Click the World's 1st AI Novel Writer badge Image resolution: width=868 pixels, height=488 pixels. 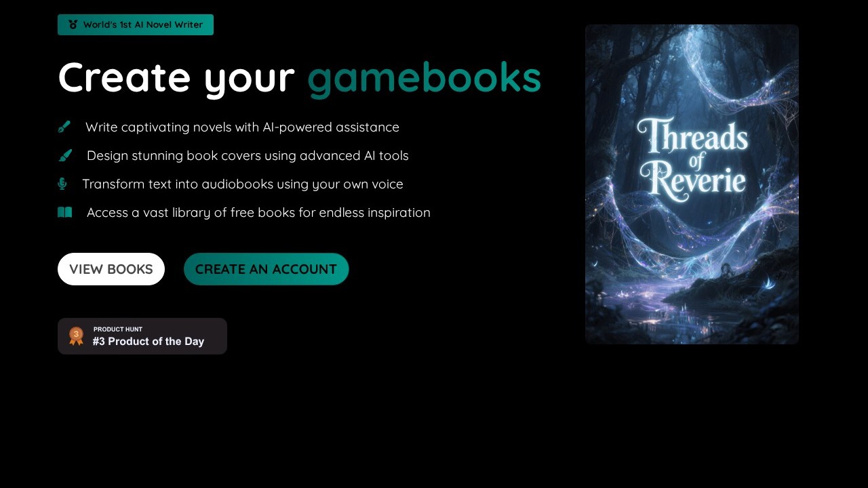coord(136,24)
